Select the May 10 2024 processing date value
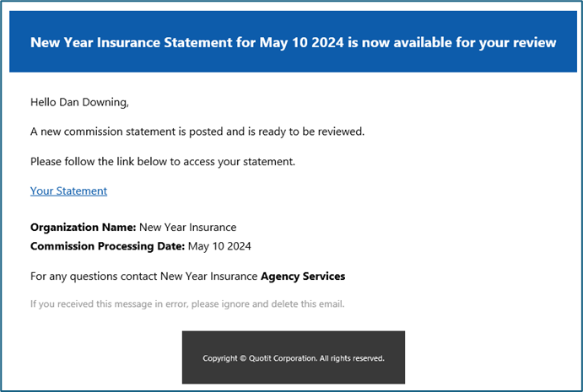 click(x=219, y=246)
